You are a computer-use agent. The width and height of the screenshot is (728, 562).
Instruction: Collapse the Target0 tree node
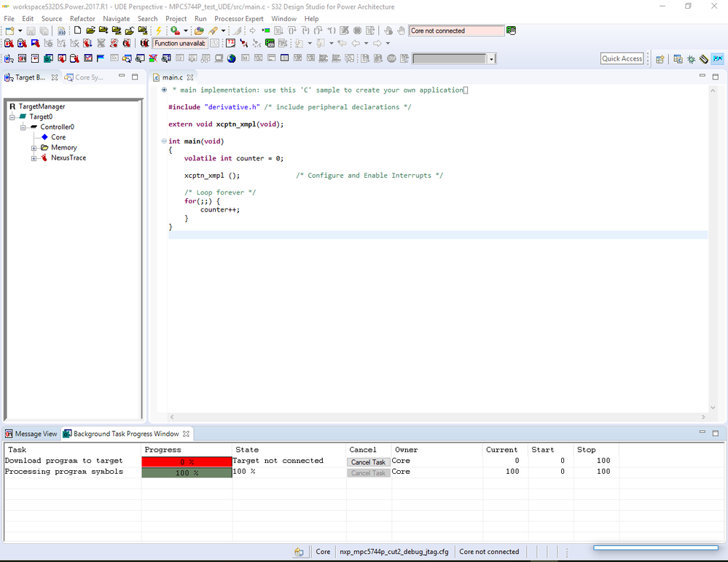[x=12, y=117]
